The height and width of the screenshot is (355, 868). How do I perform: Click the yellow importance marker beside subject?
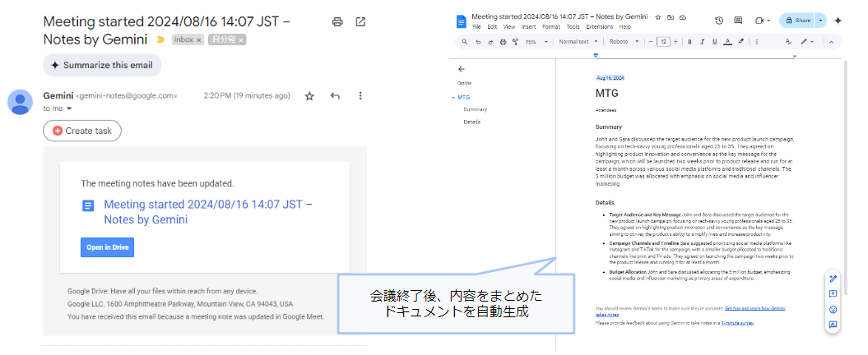pyautogui.click(x=160, y=39)
